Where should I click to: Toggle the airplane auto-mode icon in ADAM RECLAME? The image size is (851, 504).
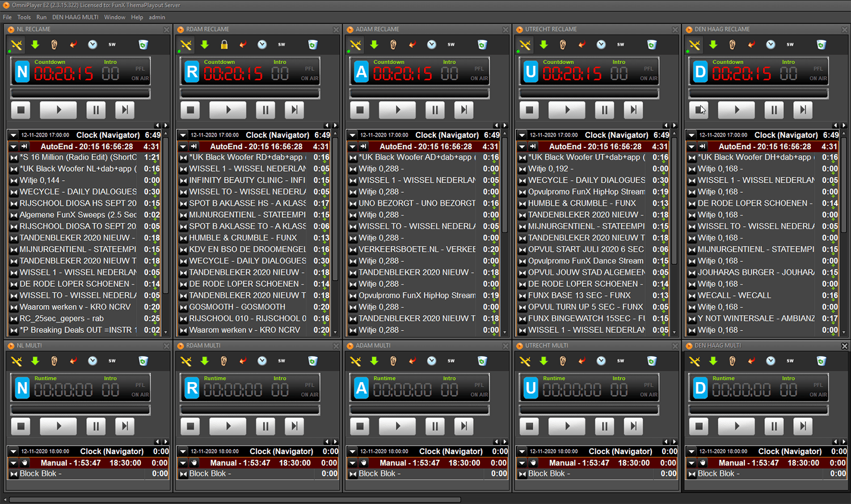click(x=355, y=44)
